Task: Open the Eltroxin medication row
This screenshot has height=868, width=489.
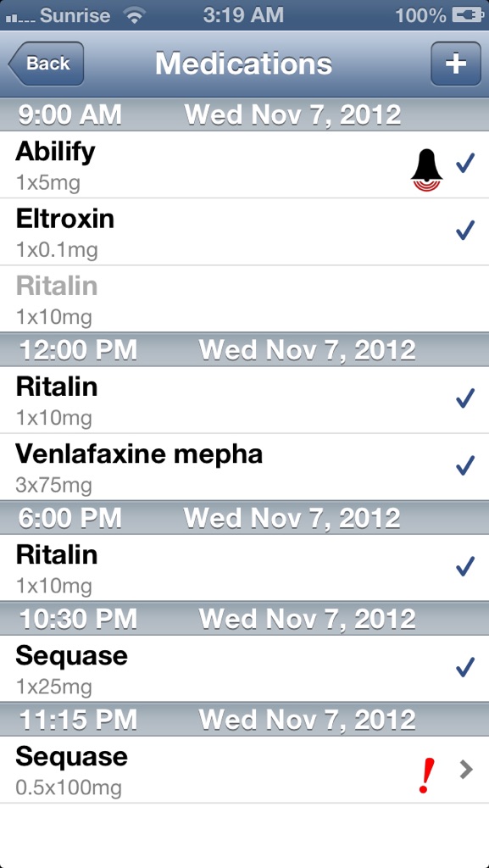Action: (244, 232)
